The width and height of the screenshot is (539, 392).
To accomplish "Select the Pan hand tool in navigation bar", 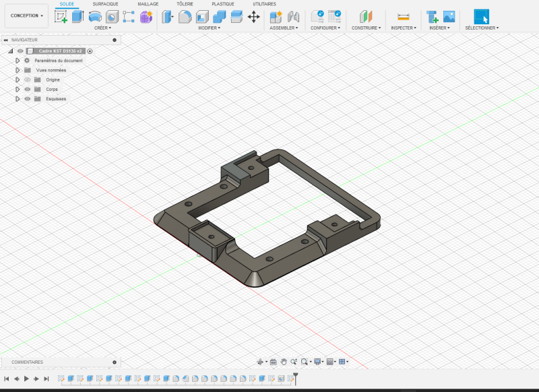I will click(x=284, y=362).
